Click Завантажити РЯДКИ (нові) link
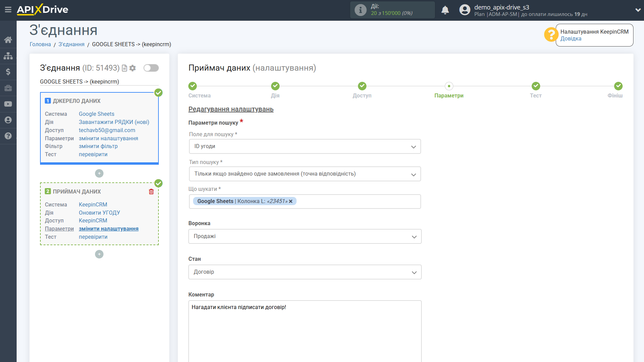 click(x=114, y=122)
